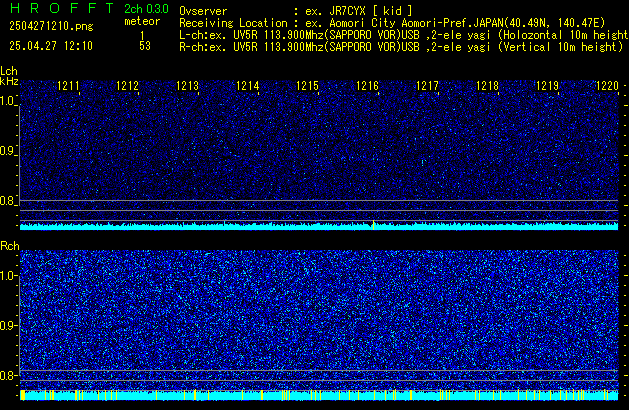Screen dimensions: 629x410
Task: Click the Lch 0.9 kHz axis label
Action: [x=7, y=151]
